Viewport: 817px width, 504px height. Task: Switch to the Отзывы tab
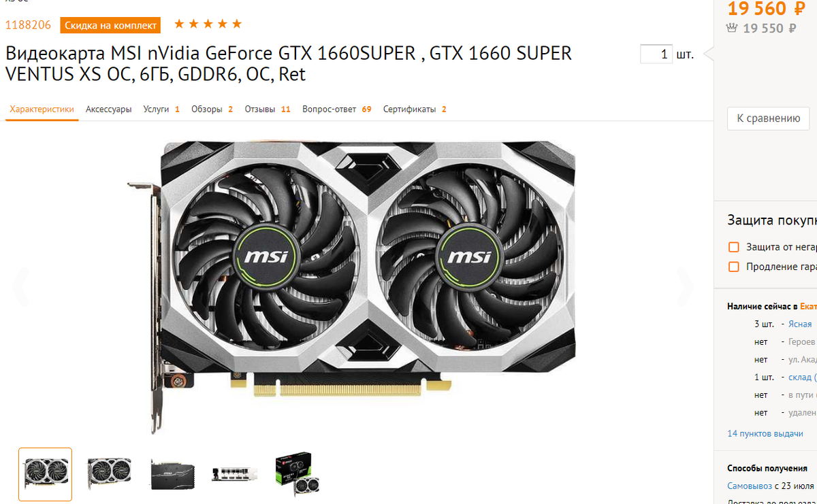coord(268,109)
